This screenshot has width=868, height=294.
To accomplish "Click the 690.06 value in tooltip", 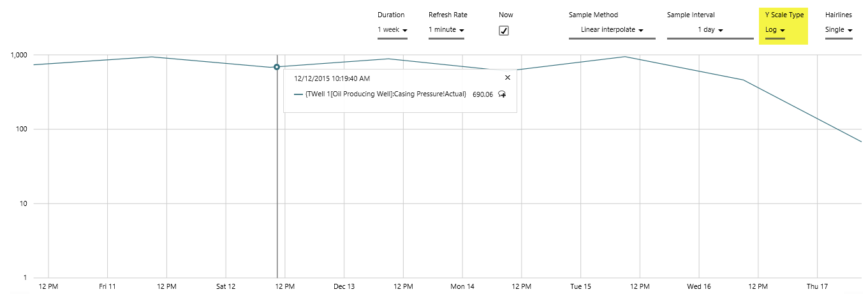I will click(x=483, y=94).
